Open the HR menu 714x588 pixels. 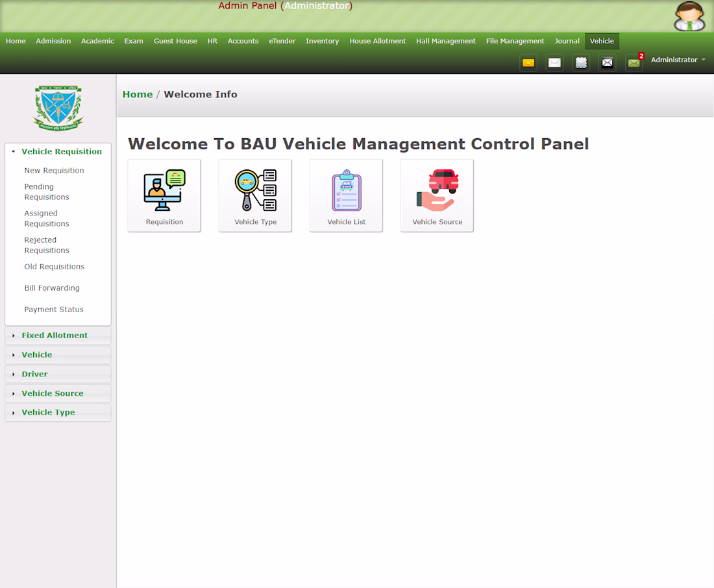coord(212,41)
